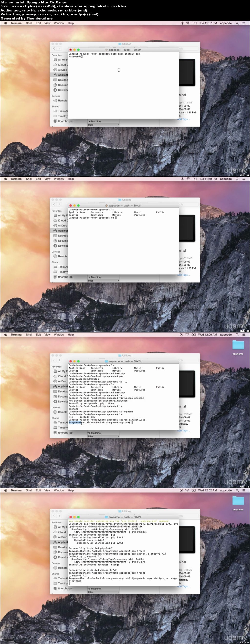Open Spotlight search in the 11:57 PM frame

click(237, 23)
